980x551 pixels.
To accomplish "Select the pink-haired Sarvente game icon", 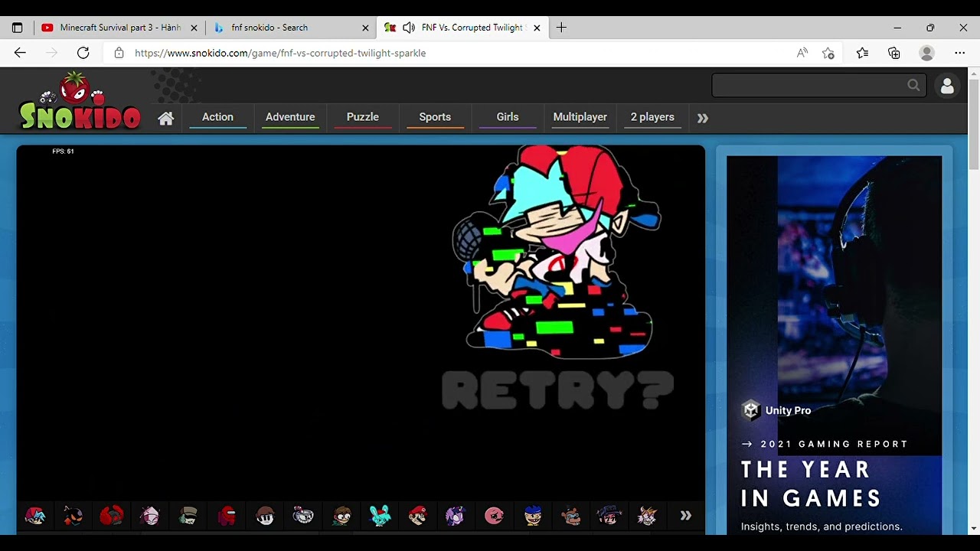I will [x=150, y=516].
